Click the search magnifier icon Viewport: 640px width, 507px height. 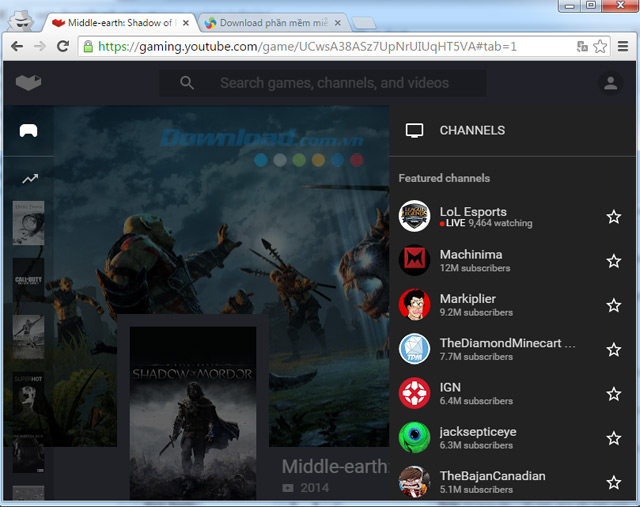point(187,83)
